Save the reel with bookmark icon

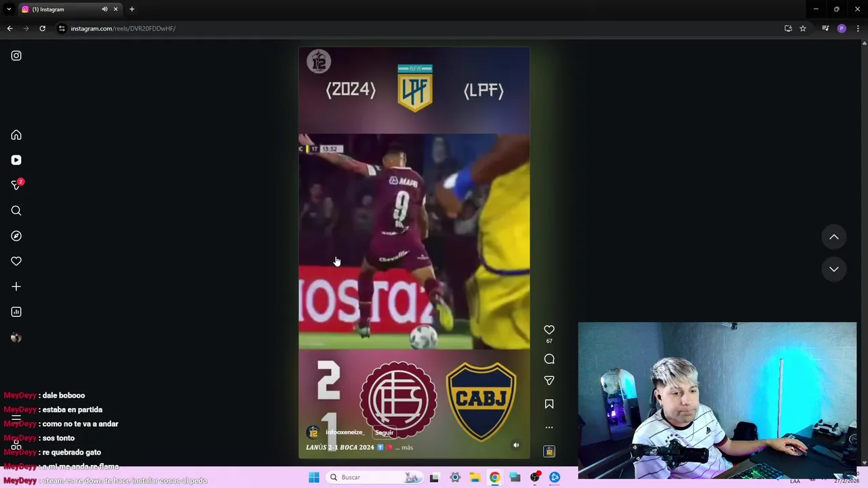pyautogui.click(x=549, y=404)
